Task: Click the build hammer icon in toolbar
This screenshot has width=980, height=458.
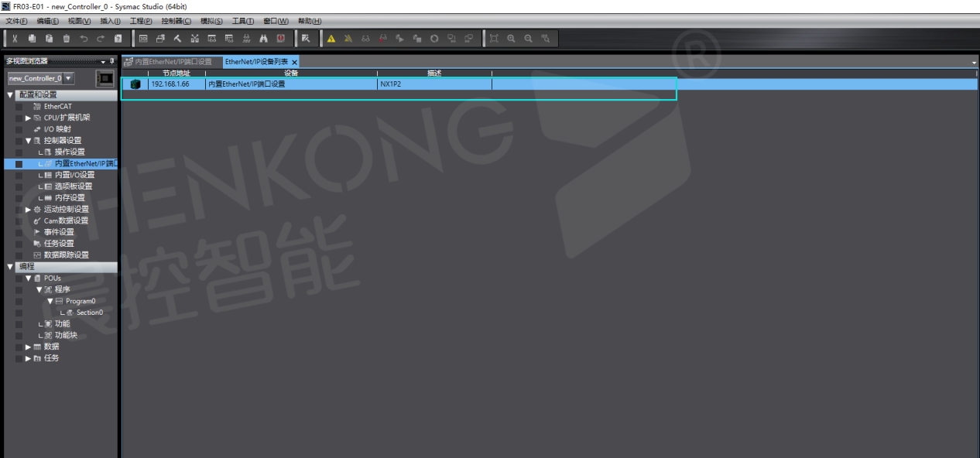Action: click(177, 38)
